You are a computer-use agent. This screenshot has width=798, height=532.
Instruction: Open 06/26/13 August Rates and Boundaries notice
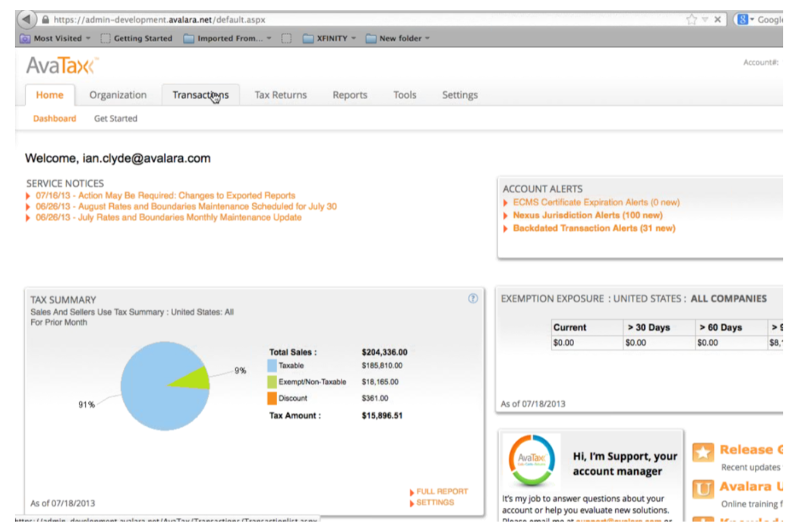coord(186,206)
